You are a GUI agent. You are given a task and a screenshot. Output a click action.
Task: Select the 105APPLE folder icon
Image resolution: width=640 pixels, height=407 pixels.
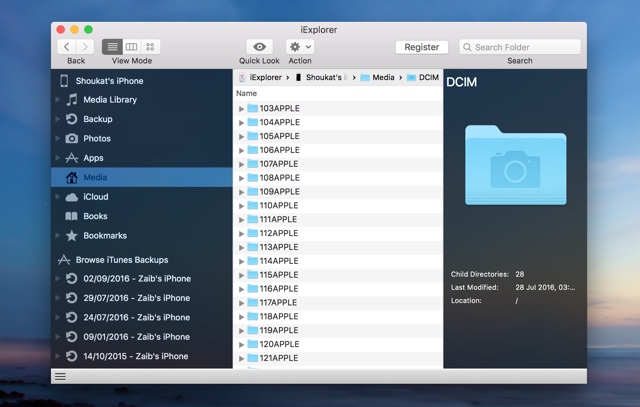[x=253, y=136]
